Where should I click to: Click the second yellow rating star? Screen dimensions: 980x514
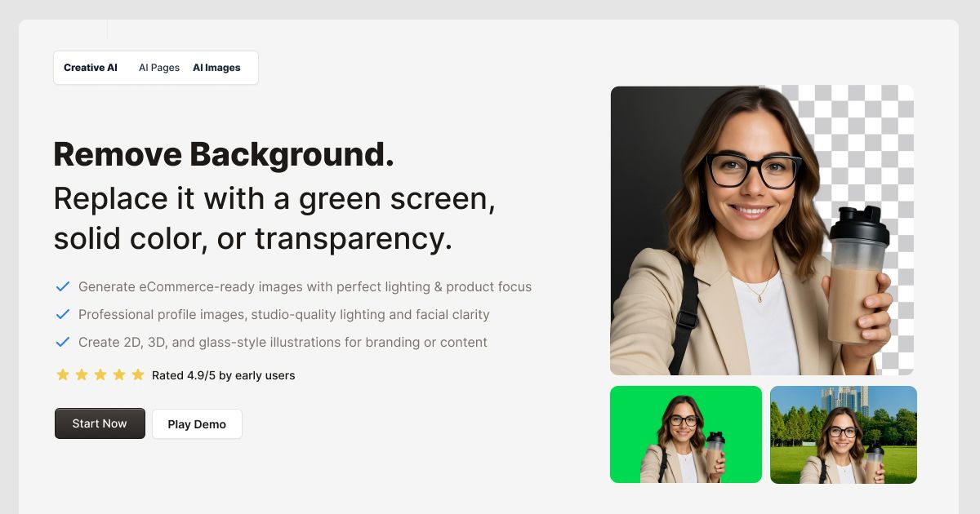[x=82, y=375]
